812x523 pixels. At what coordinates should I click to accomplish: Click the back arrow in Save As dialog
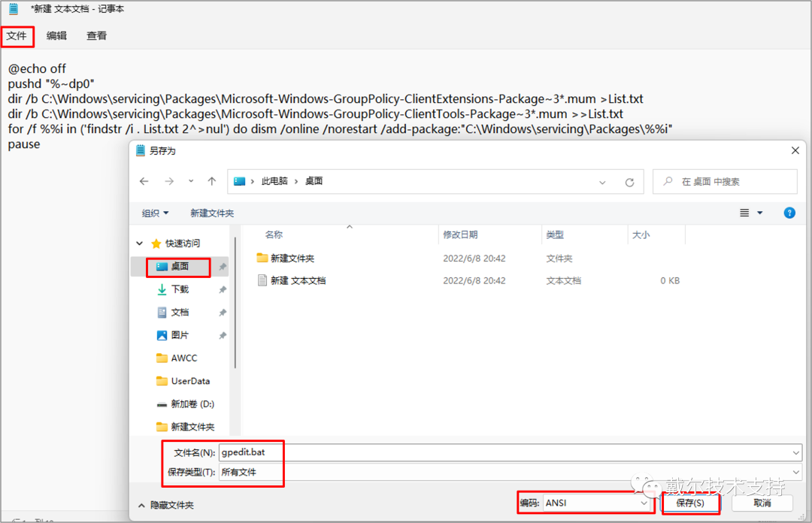pos(144,181)
